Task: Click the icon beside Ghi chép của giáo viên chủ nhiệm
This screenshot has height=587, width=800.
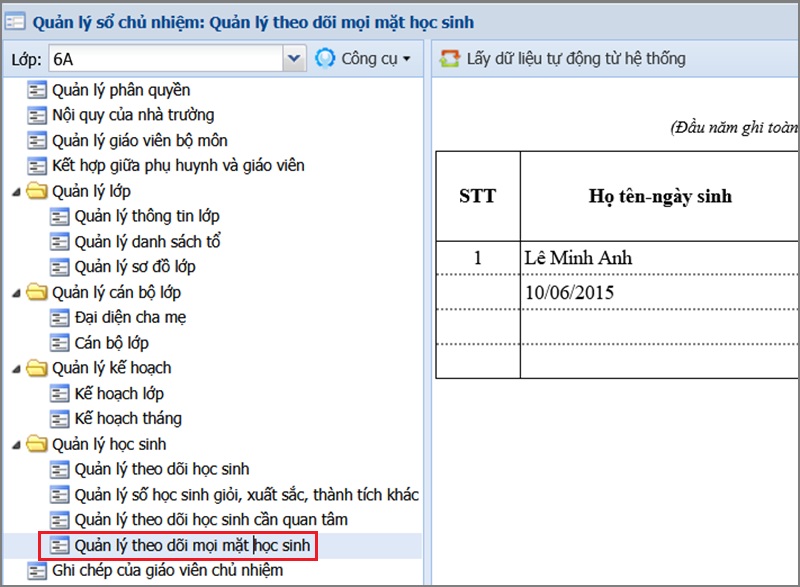Action: [37, 571]
